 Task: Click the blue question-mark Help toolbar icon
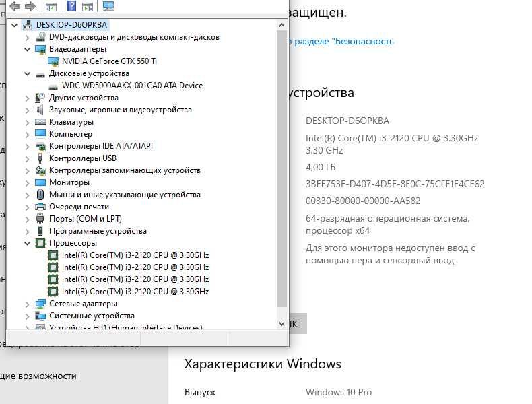71,6
